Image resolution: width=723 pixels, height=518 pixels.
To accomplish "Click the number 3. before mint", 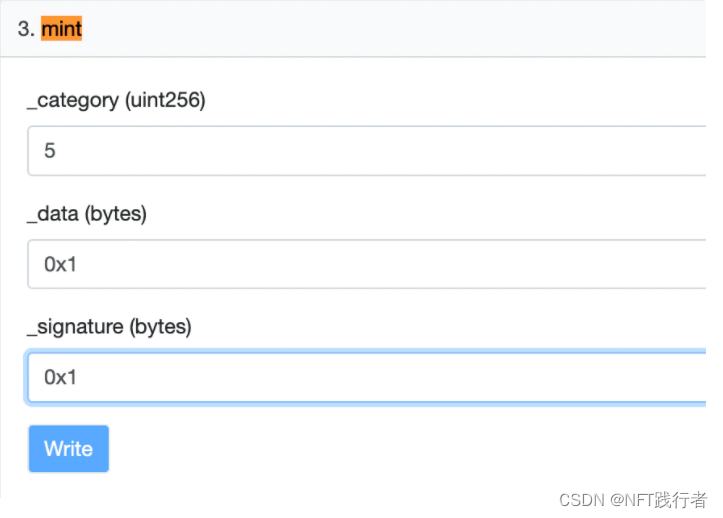I will coord(26,29).
